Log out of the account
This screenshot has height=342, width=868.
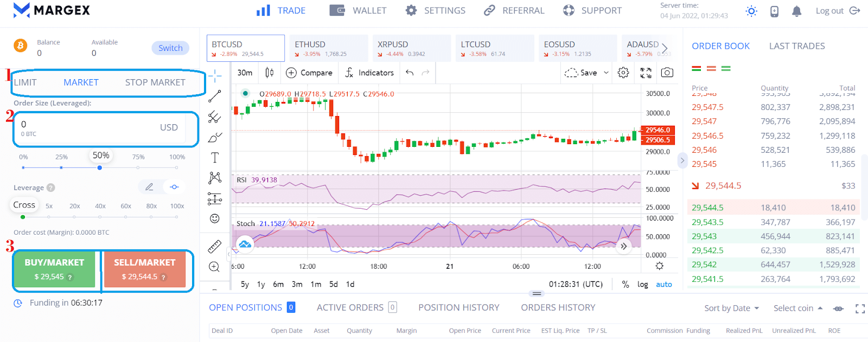tap(838, 11)
